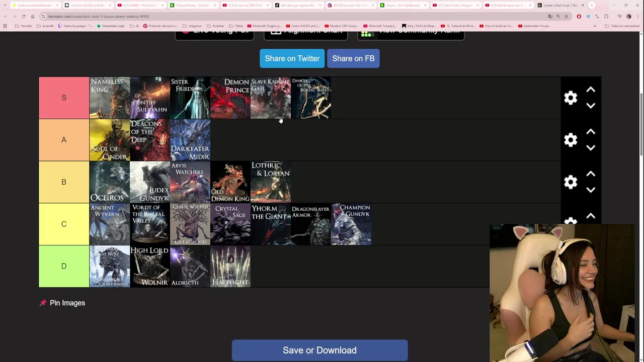Screen dimensions: 644x362
Task: Click Pin Images pushpin option
Action: pos(62,303)
